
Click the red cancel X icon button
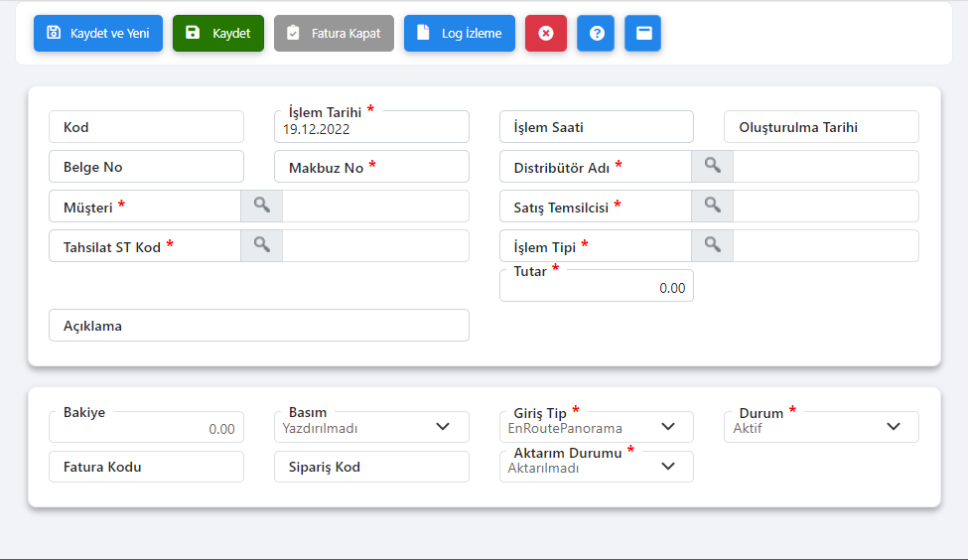545,33
